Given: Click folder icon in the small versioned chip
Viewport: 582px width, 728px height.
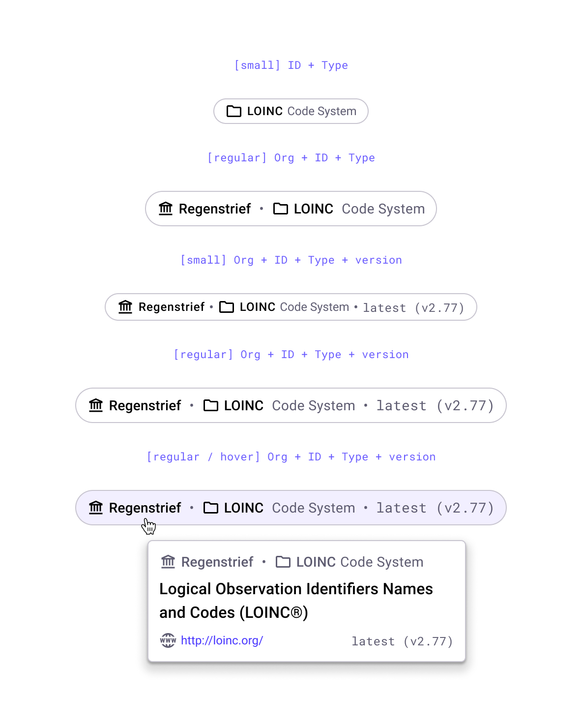Looking at the screenshot, I should tap(227, 307).
